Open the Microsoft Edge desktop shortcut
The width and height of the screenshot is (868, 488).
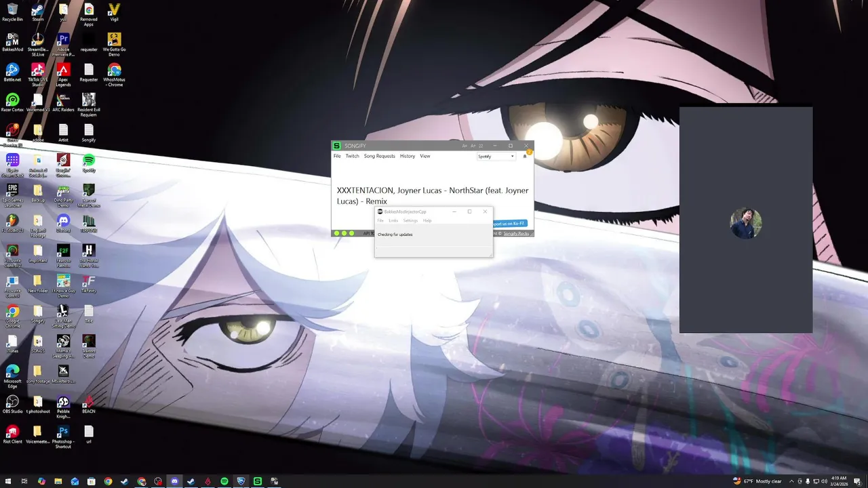[12, 377]
